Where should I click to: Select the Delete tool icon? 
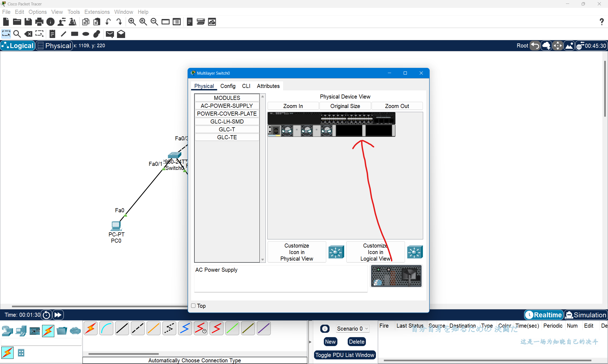click(28, 34)
